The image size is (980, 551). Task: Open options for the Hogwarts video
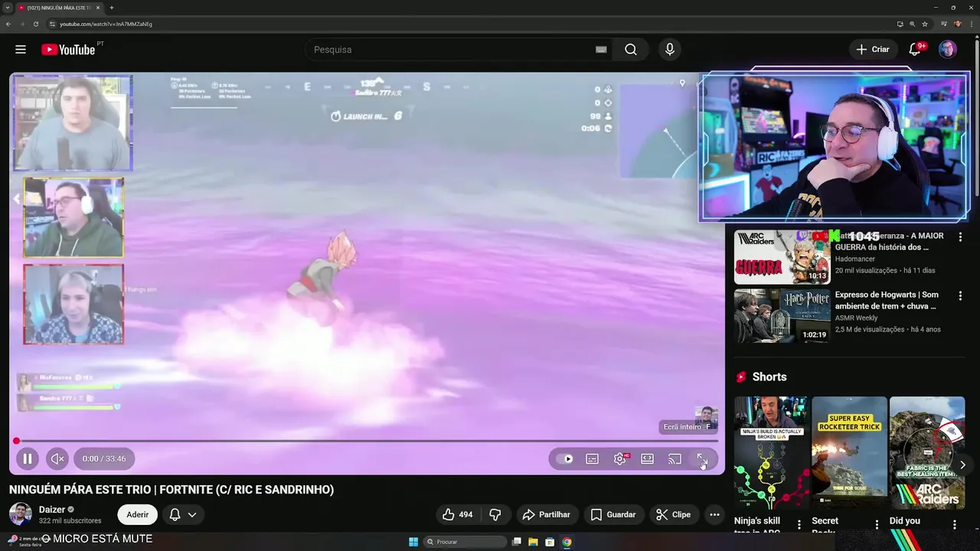[960, 296]
